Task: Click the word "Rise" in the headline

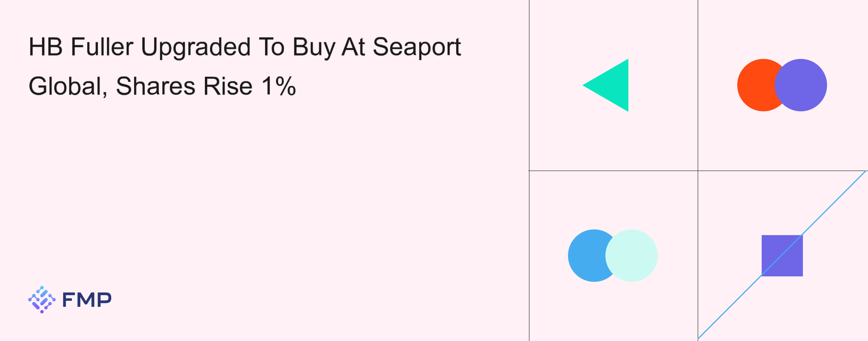Action: [228, 86]
